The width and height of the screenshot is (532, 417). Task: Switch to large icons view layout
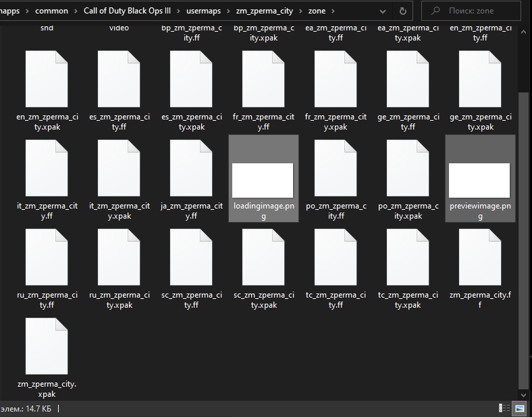pyautogui.click(x=519, y=408)
